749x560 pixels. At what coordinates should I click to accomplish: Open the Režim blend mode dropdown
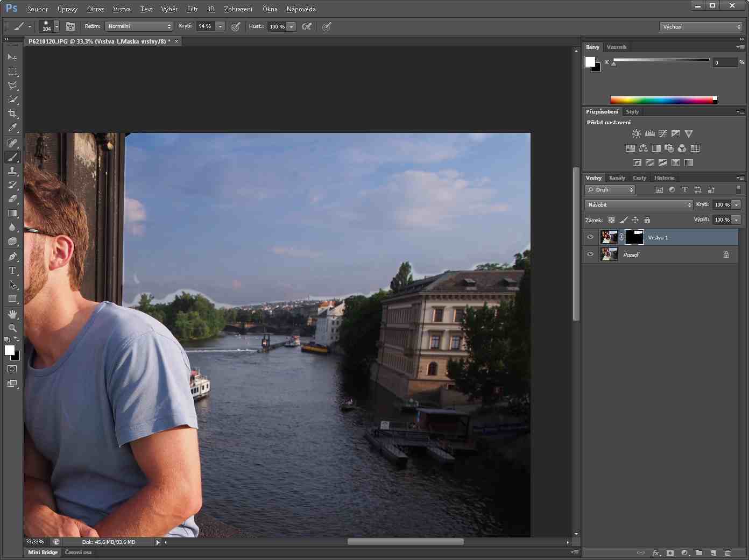[139, 26]
